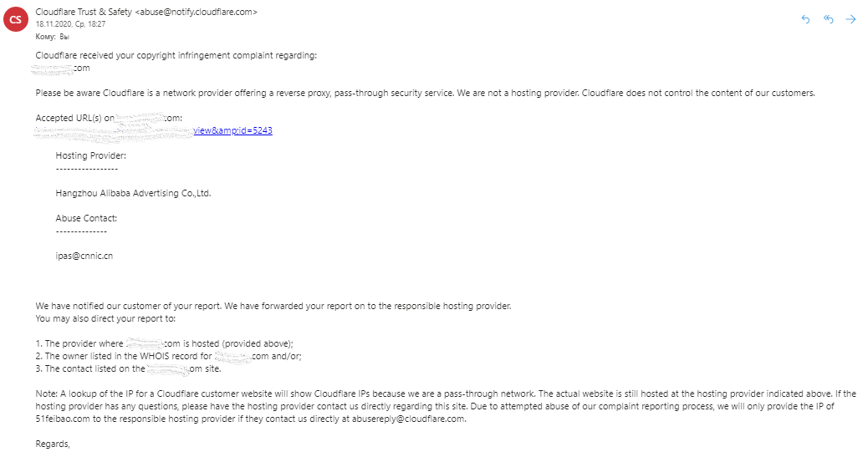
Task: Open the view&ampid=5243 link
Action: coord(232,130)
